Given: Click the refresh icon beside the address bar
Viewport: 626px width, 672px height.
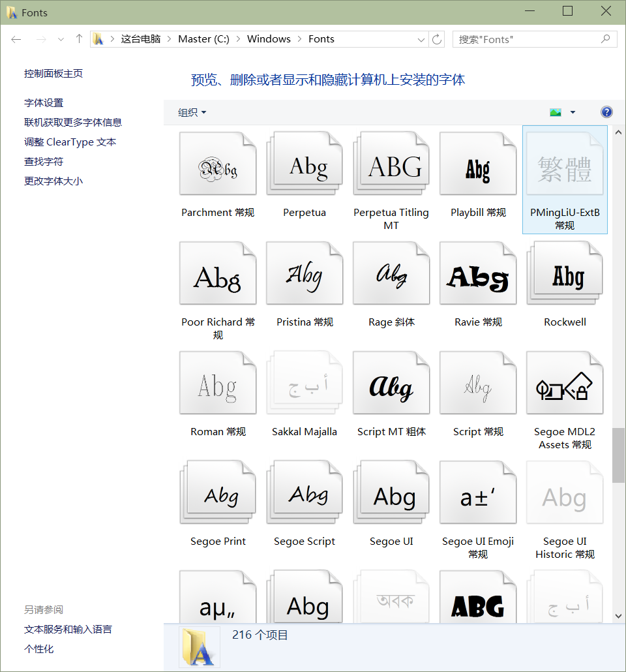Looking at the screenshot, I should tap(437, 39).
